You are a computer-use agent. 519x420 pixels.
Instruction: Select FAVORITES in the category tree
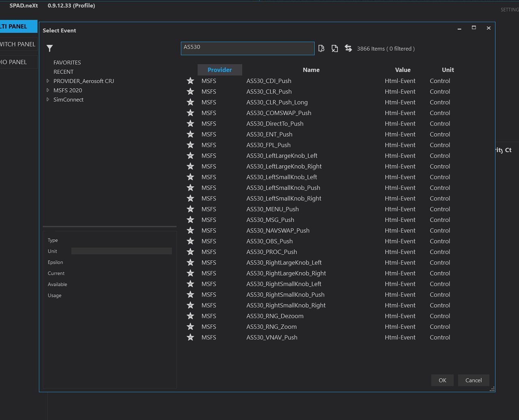click(x=67, y=62)
